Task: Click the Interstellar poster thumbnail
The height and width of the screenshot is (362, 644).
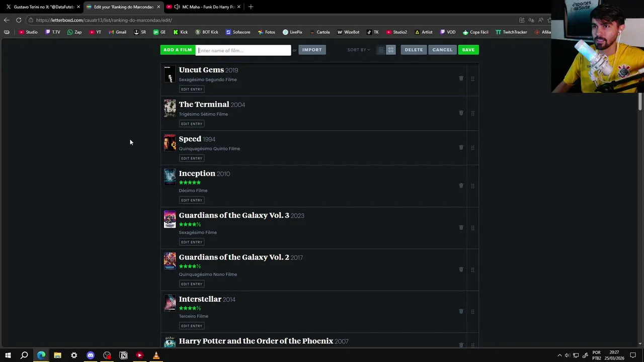Action: pyautogui.click(x=170, y=303)
